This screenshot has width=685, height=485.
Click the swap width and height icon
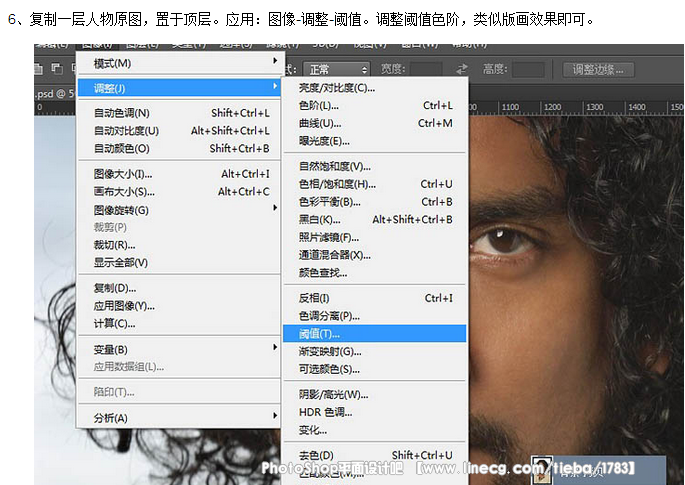coord(461,69)
